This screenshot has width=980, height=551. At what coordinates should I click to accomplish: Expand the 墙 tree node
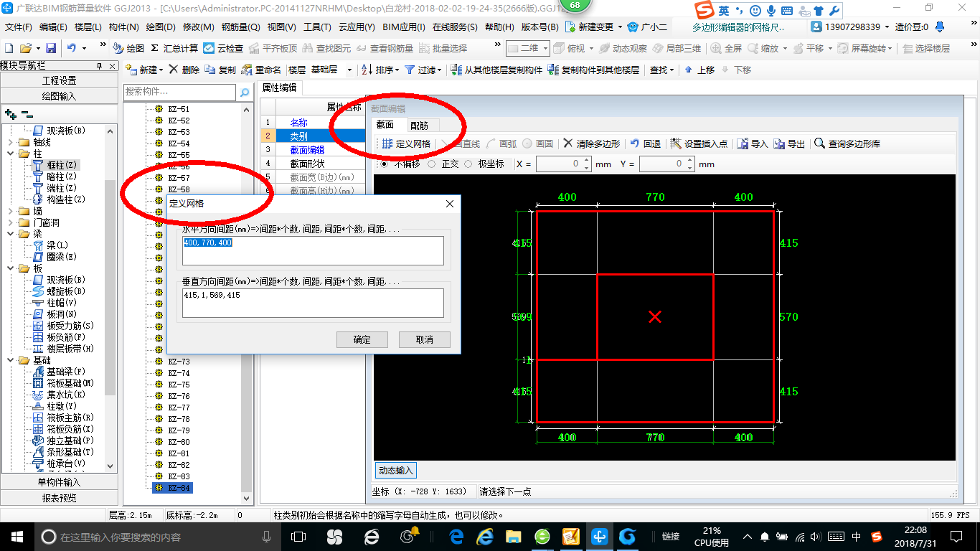(11, 211)
